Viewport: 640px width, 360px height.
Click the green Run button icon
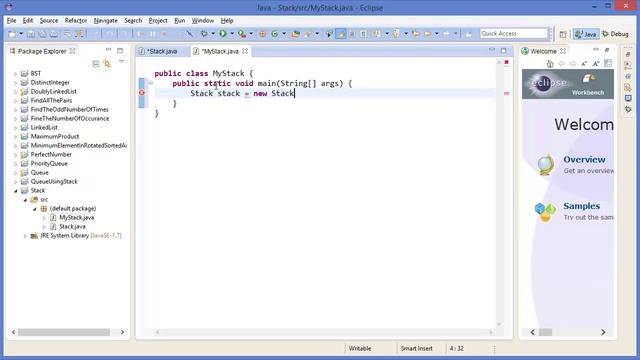[223, 34]
